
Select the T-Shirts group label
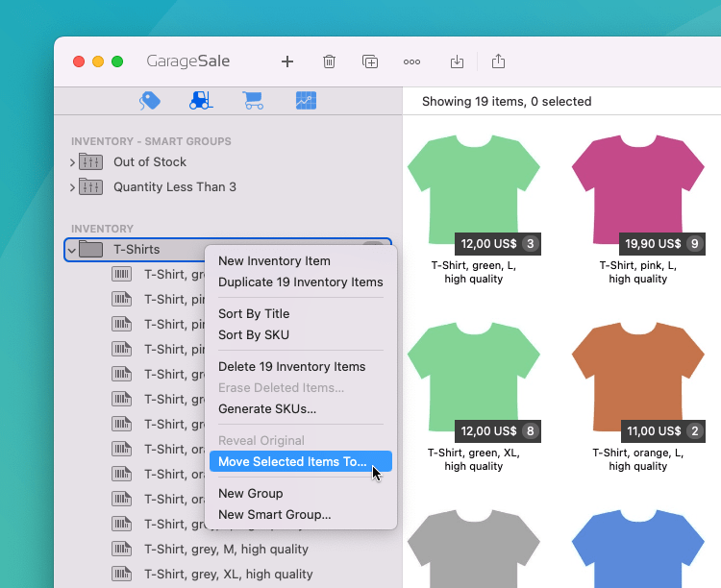[137, 249]
